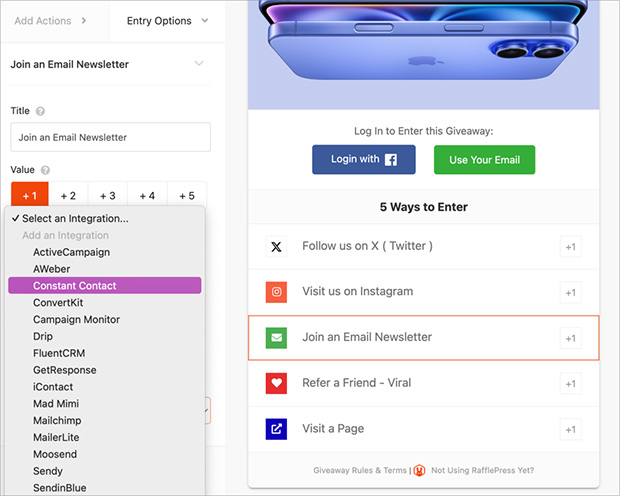
Task: Select Mailchimp integration
Action: pos(105,420)
